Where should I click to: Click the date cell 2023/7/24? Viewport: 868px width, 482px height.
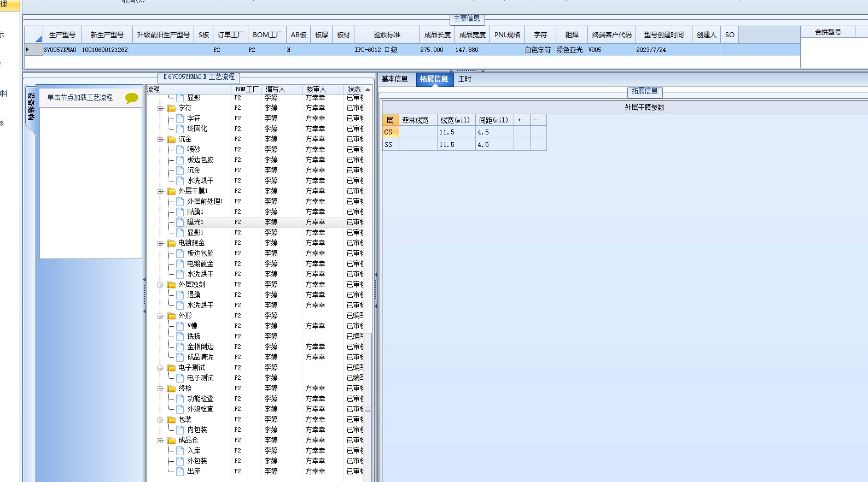click(x=664, y=50)
